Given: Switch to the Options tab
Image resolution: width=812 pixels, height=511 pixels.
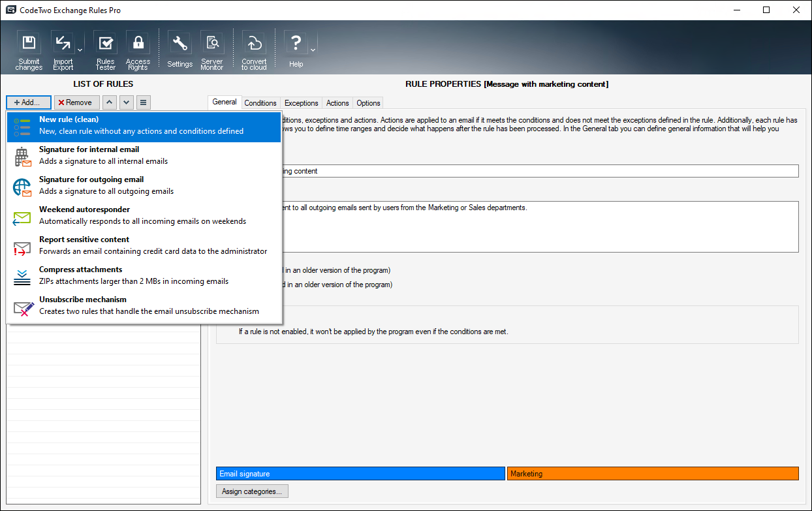Looking at the screenshot, I should pos(368,103).
